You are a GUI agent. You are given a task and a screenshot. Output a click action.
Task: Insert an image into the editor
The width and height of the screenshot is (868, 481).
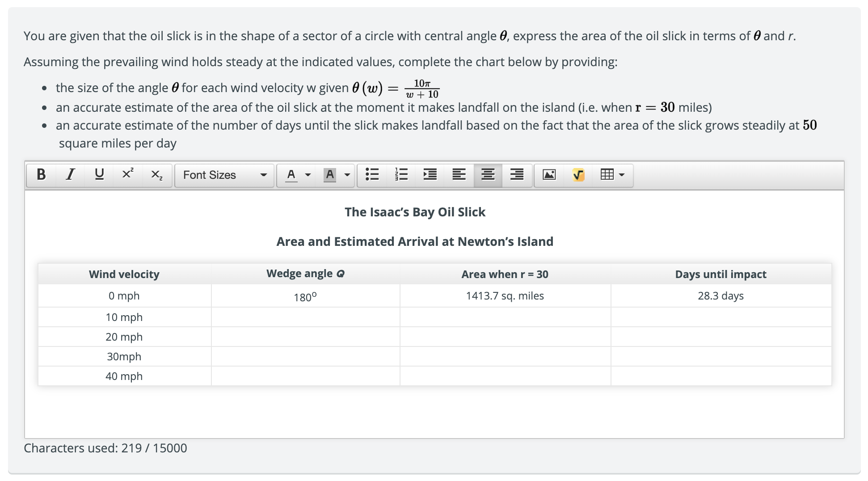549,175
